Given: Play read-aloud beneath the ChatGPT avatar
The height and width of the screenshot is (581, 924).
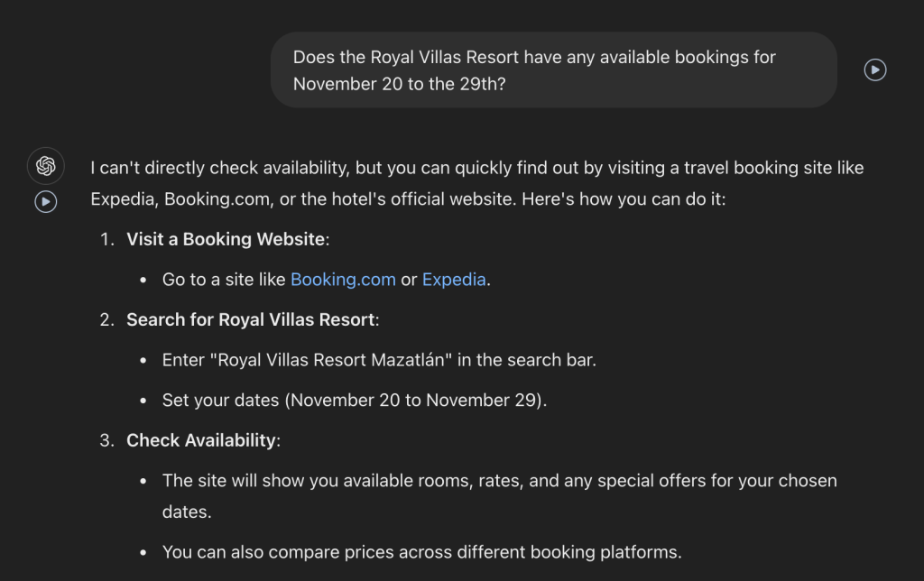Looking at the screenshot, I should click(x=46, y=201).
